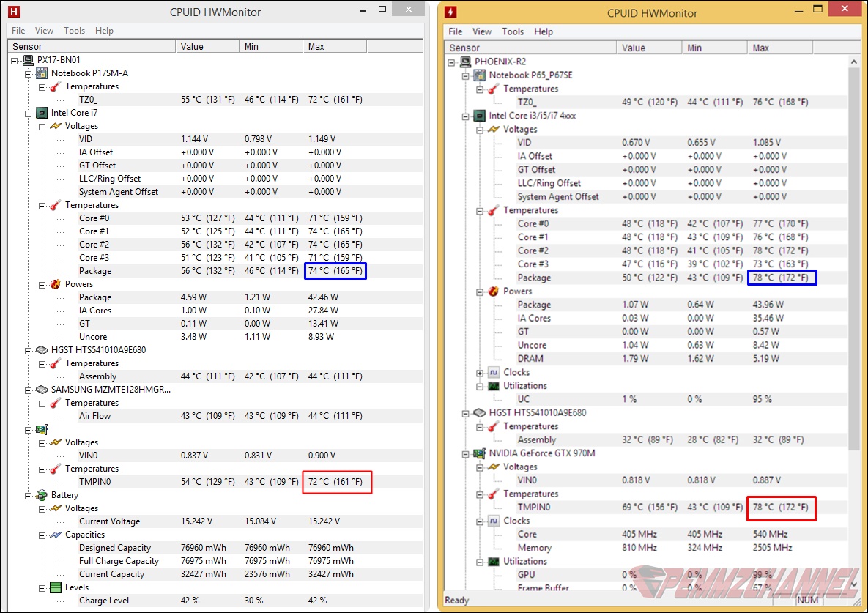Click the NVIDIA GeForce GTX 970M icon
The height and width of the screenshot is (613, 868).
coord(480,453)
